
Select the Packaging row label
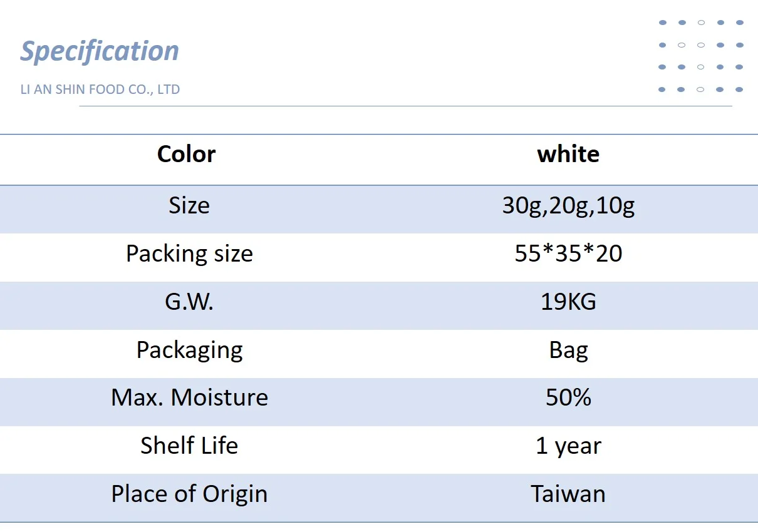pyautogui.click(x=189, y=350)
